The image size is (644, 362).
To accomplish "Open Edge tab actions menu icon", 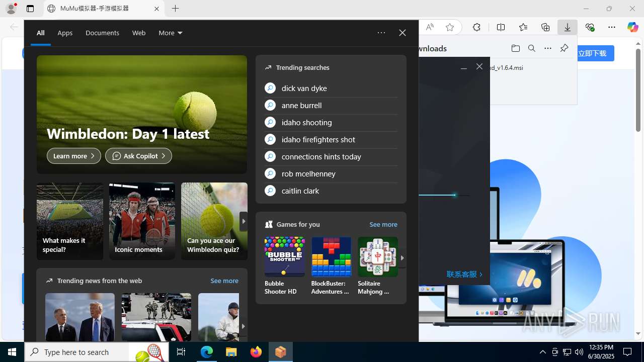I will click(30, 9).
